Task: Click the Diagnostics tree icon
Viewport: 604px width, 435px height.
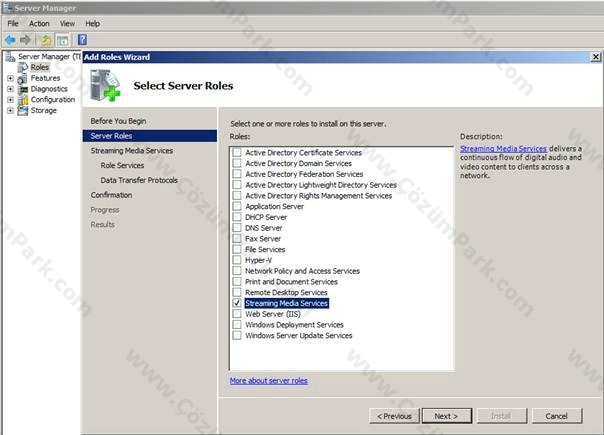Action: coord(23,89)
